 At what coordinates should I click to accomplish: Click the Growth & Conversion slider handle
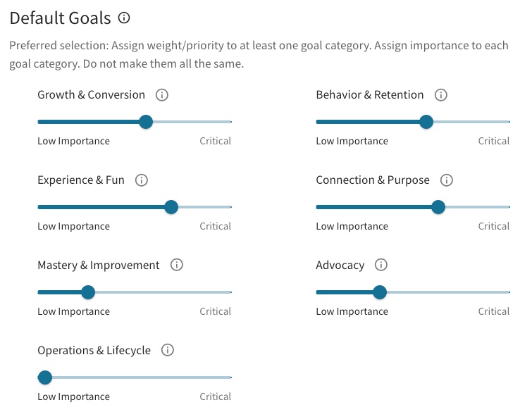[x=146, y=122]
